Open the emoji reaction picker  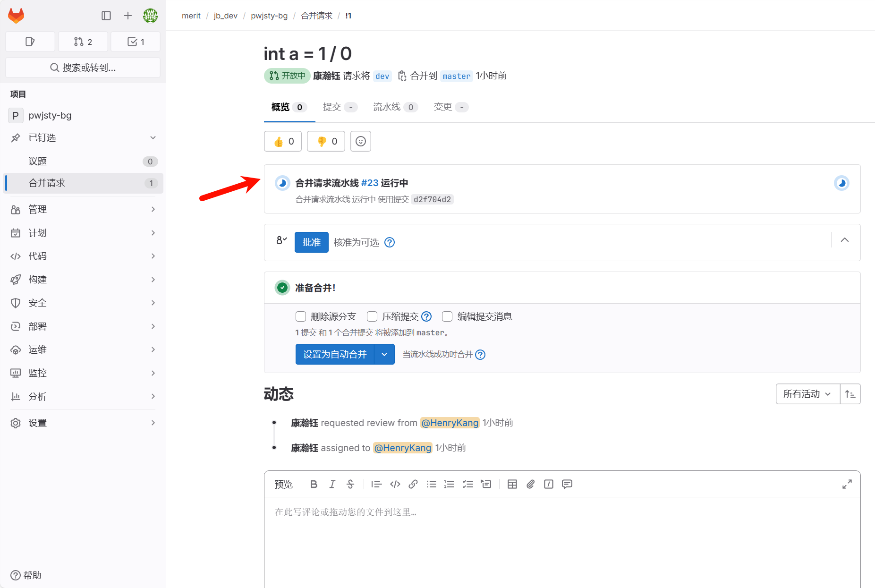click(361, 141)
